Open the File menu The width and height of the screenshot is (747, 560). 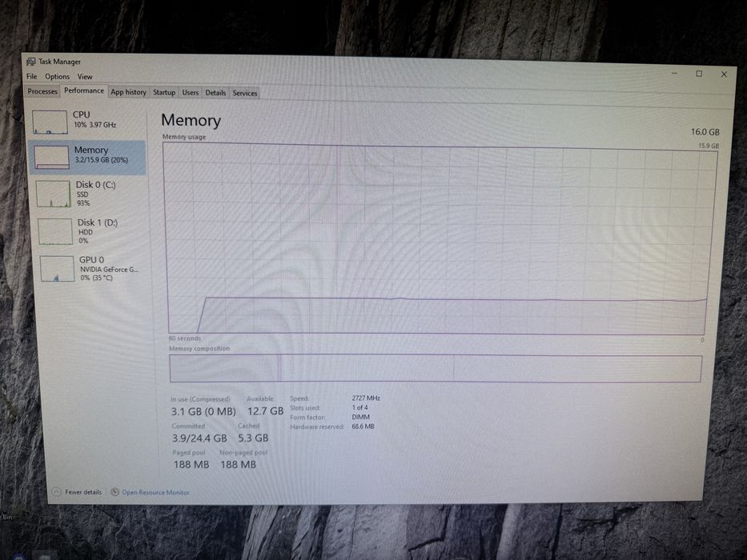(31, 76)
